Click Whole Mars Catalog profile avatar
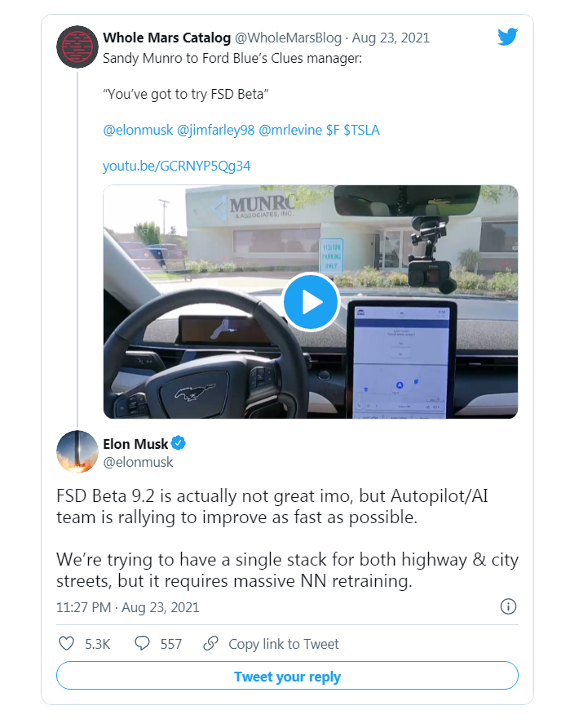The image size is (570, 728). (x=77, y=46)
